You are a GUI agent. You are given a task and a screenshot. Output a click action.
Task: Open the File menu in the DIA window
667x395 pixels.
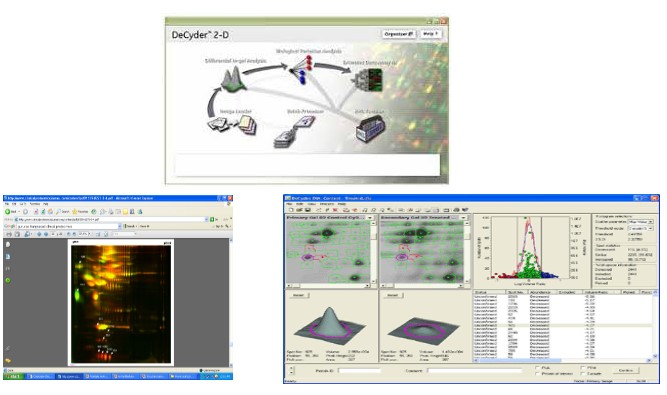(289, 204)
